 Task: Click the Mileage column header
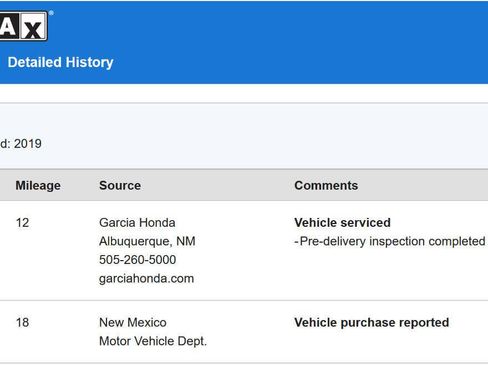point(38,185)
